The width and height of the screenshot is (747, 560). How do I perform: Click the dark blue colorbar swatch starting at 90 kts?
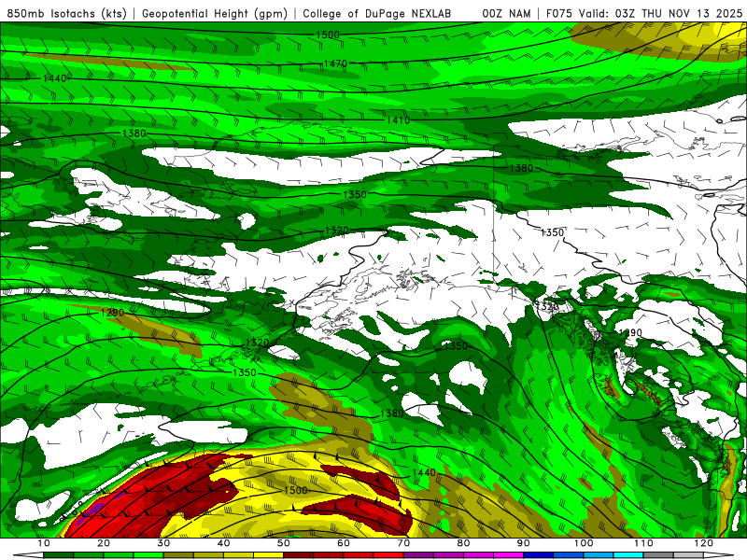[x=539, y=555]
